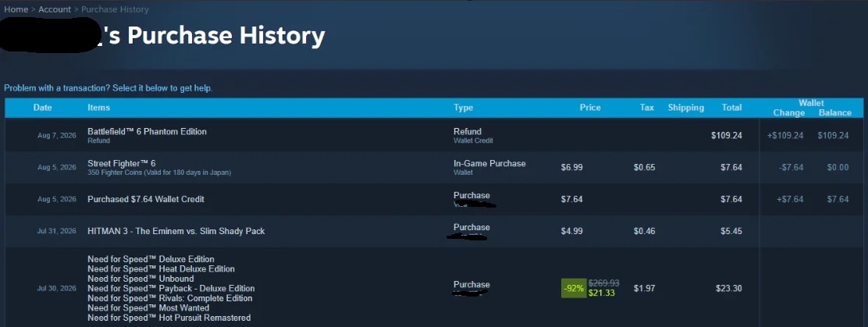This screenshot has height=327, width=868.
Task: Click the Type column header
Action: point(464,108)
